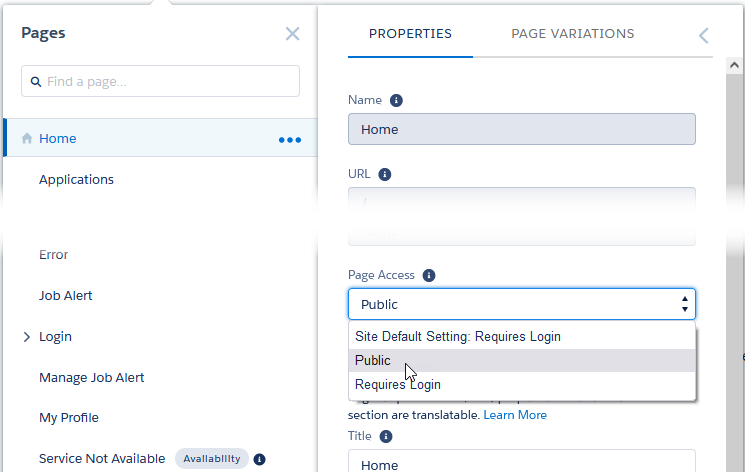Expand the Login page tree item
The image size is (745, 472).
(27, 337)
